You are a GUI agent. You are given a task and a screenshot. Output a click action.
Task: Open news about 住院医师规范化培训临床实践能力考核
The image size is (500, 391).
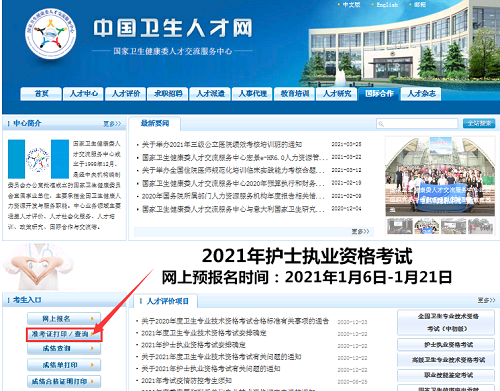point(233,170)
